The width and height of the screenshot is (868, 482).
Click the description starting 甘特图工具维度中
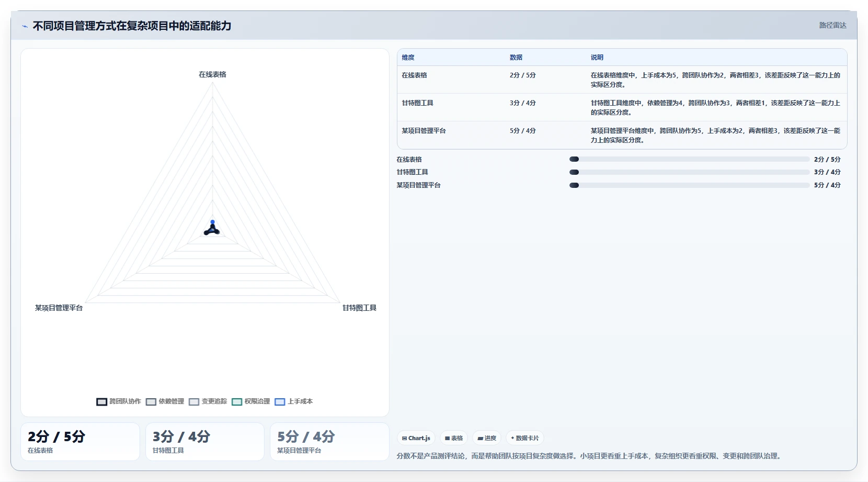click(715, 108)
